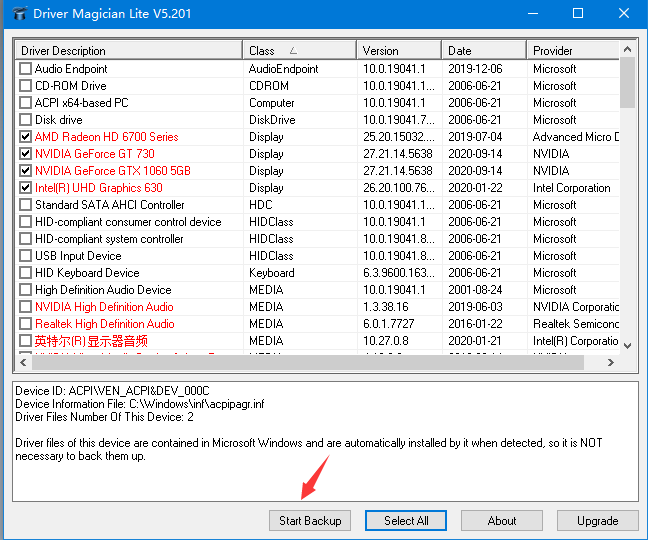Maximize the Driver Magician window

coord(578,13)
